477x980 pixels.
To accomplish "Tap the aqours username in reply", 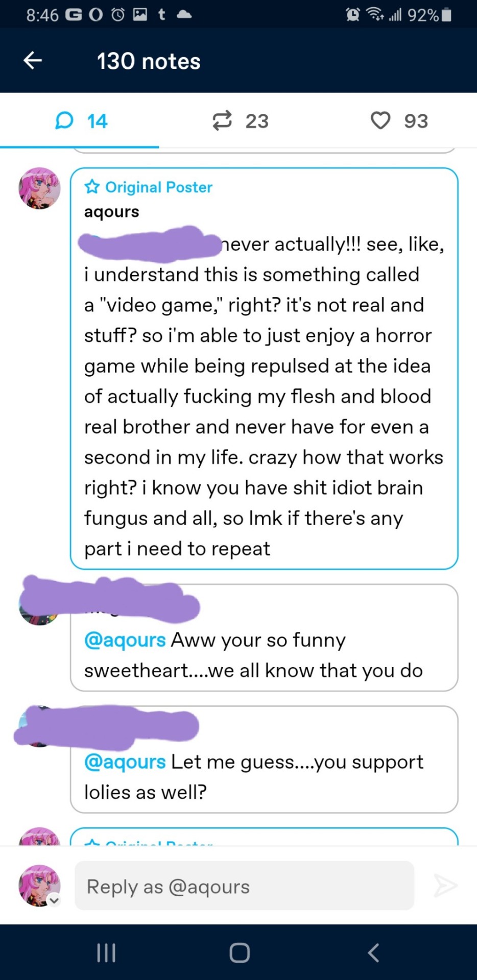I will (x=111, y=211).
